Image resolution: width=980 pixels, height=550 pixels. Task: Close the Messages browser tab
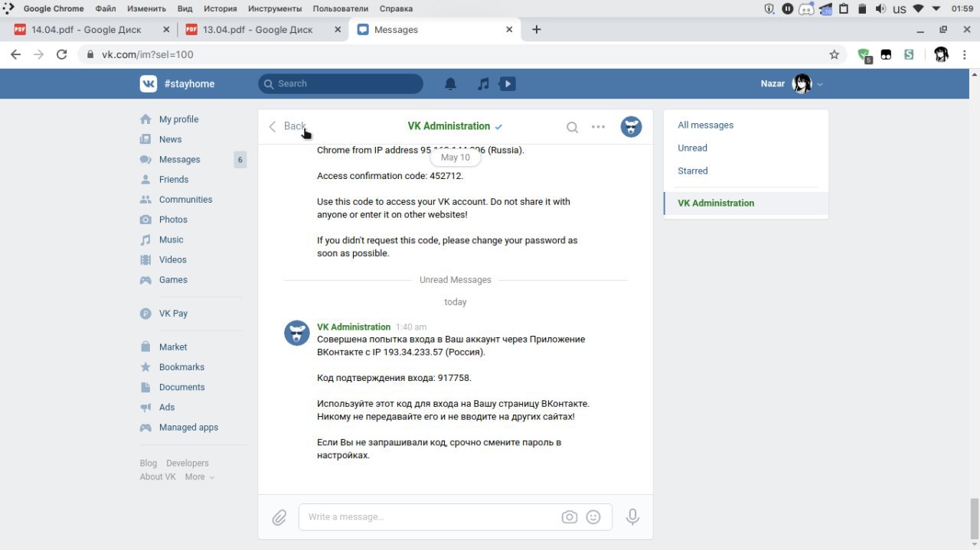pyautogui.click(x=510, y=30)
